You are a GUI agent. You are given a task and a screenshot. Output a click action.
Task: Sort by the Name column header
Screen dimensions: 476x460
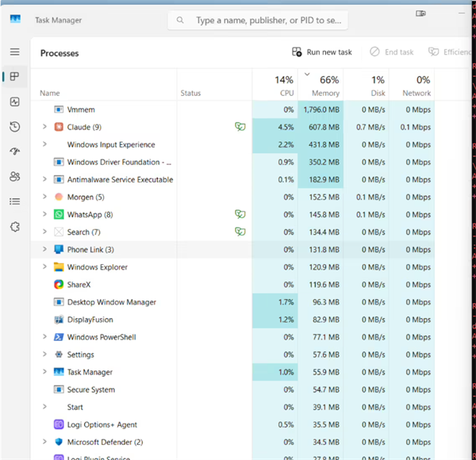click(104, 85)
